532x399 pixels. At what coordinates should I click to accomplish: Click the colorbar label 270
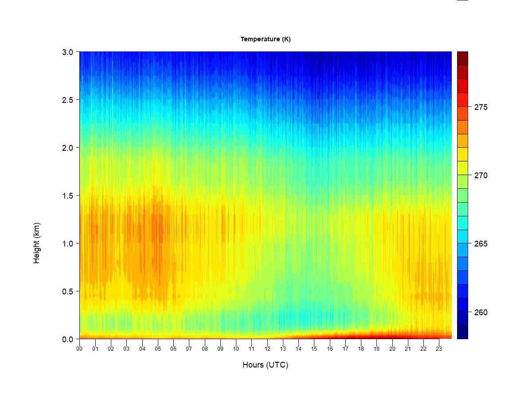481,176
